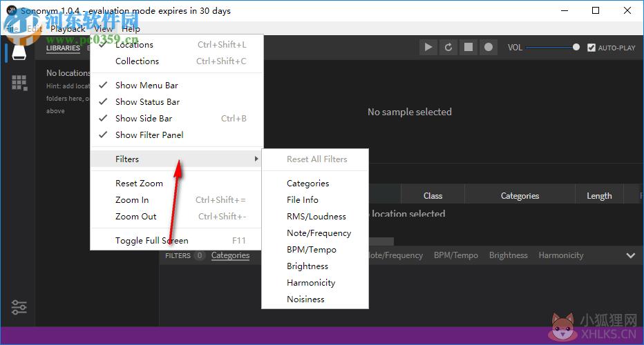Toggle Locations in the View menu
The width and height of the screenshot is (644, 345).
pos(177,45)
